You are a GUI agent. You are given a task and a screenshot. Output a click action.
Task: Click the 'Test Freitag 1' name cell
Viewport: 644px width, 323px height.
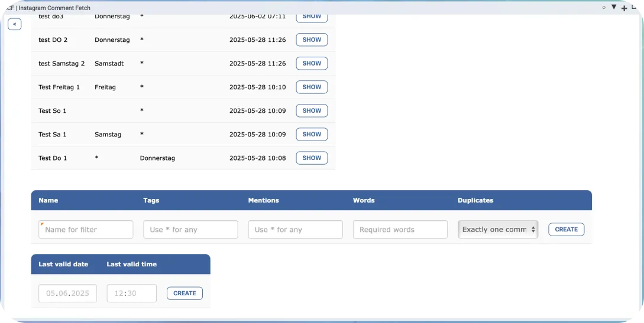point(59,87)
